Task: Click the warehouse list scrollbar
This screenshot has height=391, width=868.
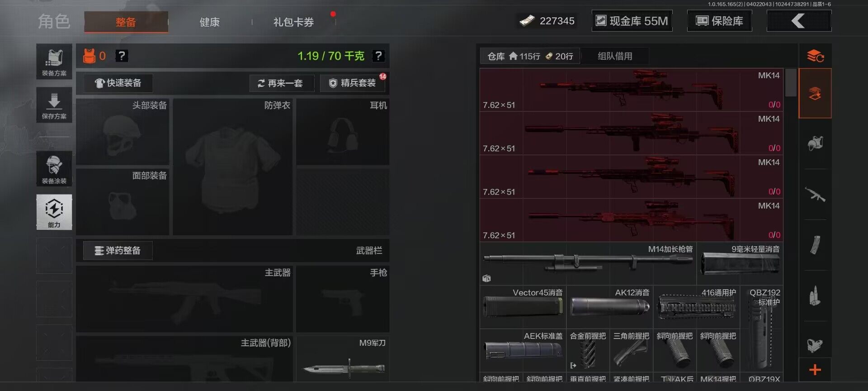Action: point(791,82)
